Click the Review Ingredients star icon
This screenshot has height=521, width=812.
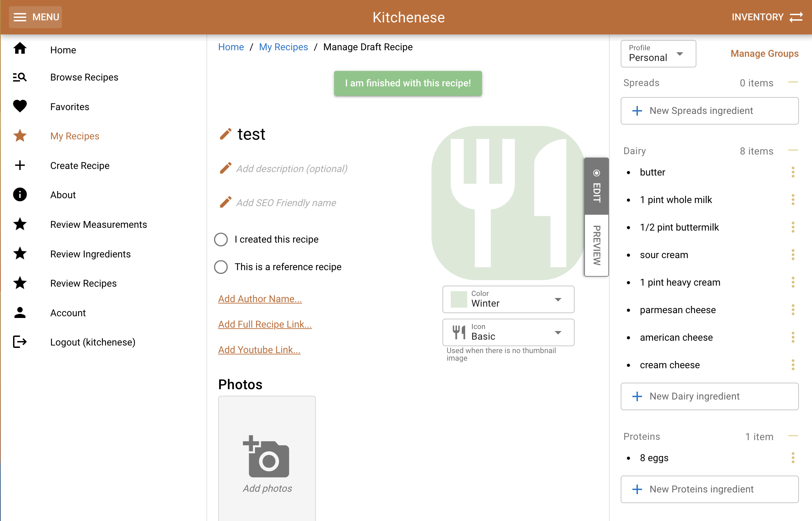20,254
